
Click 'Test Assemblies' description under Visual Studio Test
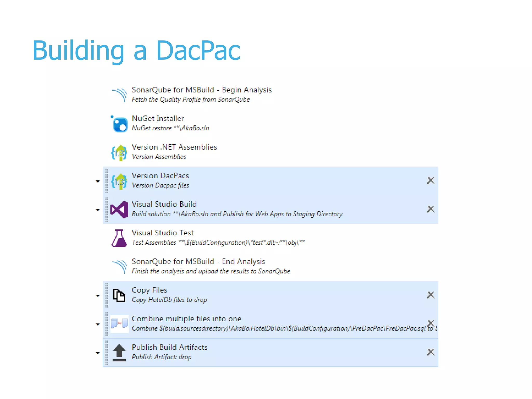coord(218,243)
